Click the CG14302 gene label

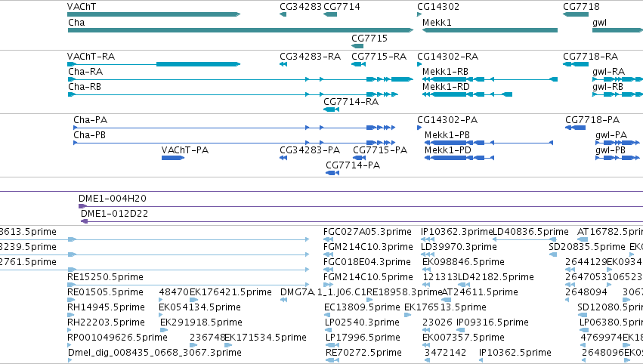coord(438,7)
